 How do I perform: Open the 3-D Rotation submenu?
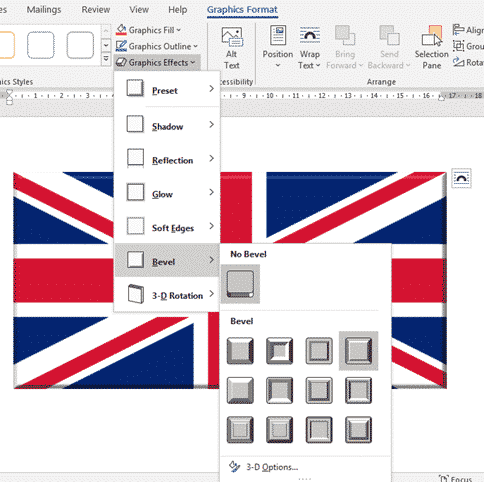(x=167, y=294)
